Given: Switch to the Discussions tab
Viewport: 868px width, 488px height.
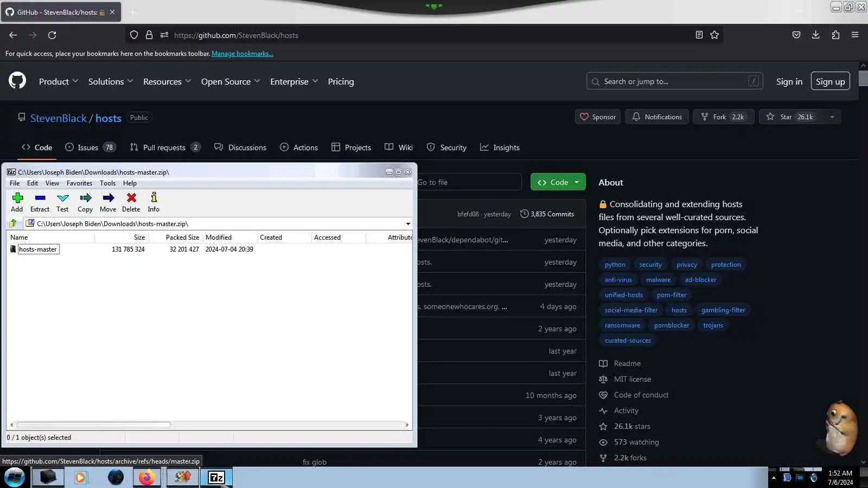Looking at the screenshot, I should [x=240, y=147].
